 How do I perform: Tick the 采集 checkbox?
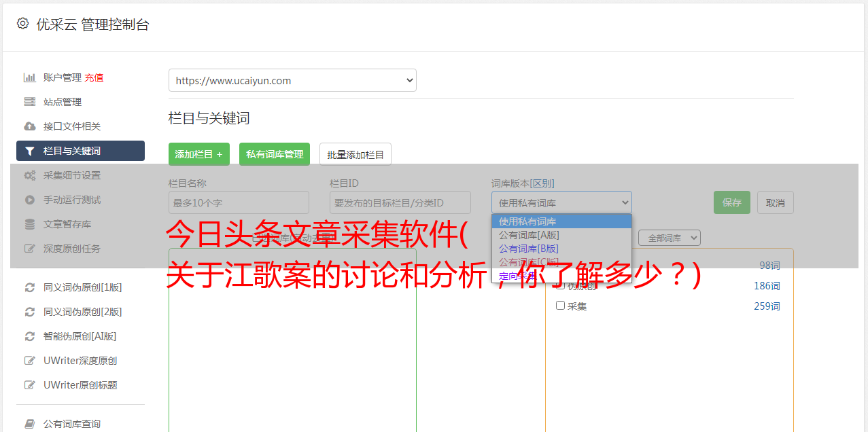click(x=561, y=306)
